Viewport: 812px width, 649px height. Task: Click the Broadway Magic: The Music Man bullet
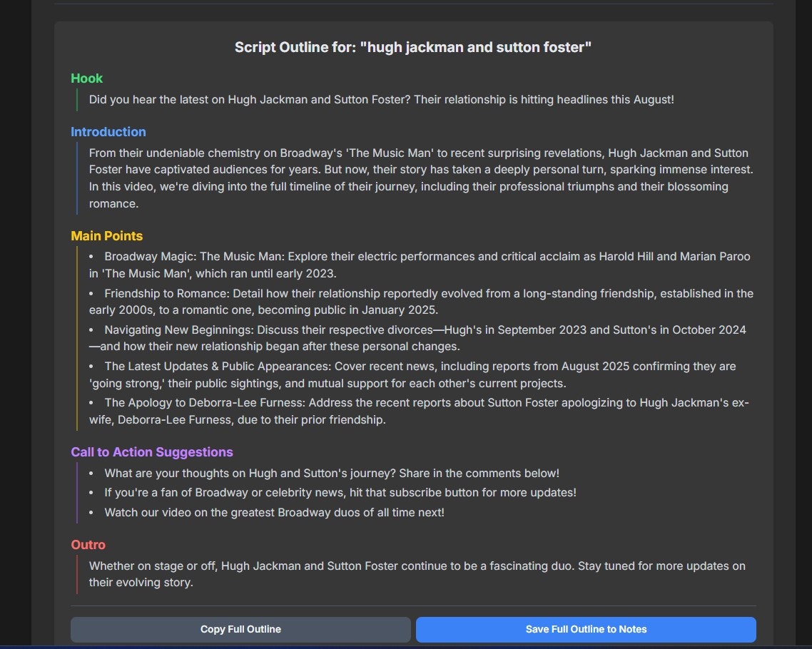pyautogui.click(x=420, y=265)
